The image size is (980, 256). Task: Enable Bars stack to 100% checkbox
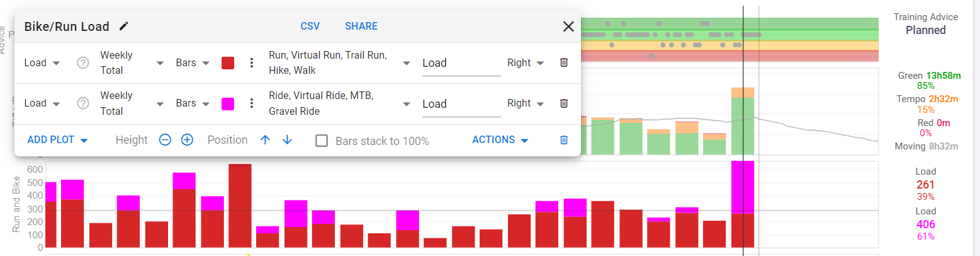[322, 141]
